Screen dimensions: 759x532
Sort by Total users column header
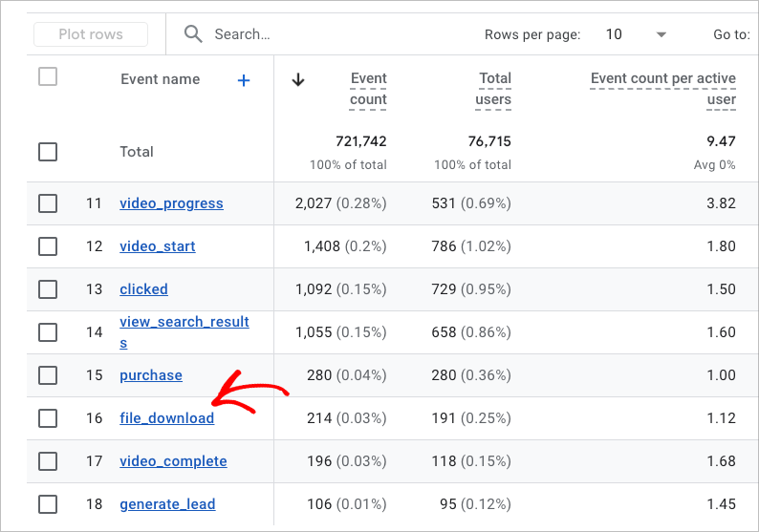coord(494,89)
